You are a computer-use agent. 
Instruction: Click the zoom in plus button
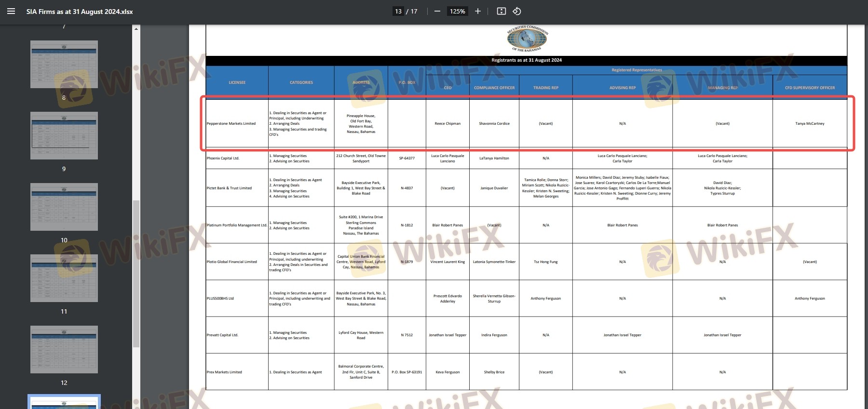pos(477,11)
